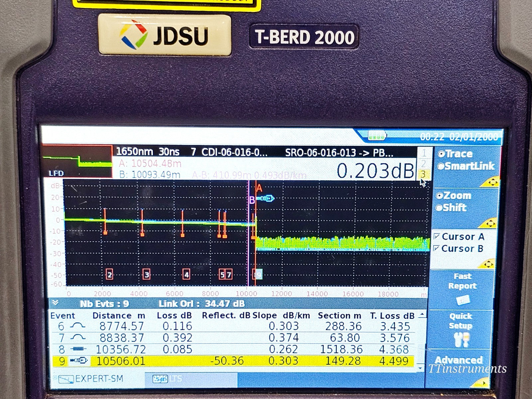Screen dimensions: 532x399
Task: Click the battery indicator in top status bar
Action: point(377,135)
